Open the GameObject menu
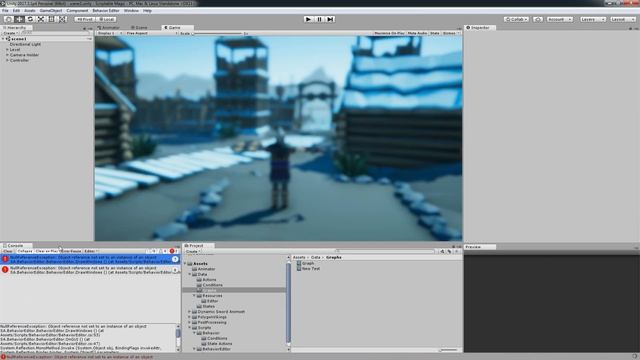Image resolution: width=640 pixels, height=360 pixels. tap(51, 11)
